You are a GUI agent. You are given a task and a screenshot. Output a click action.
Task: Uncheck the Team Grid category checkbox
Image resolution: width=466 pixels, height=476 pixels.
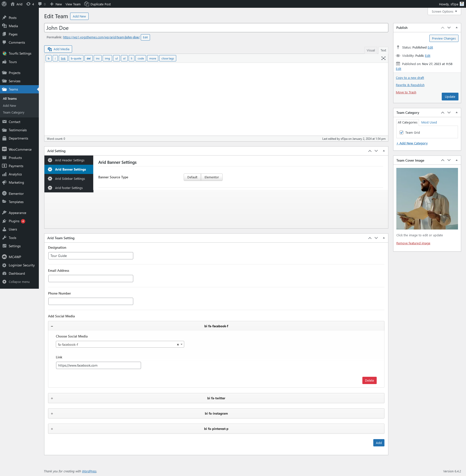pyautogui.click(x=401, y=132)
